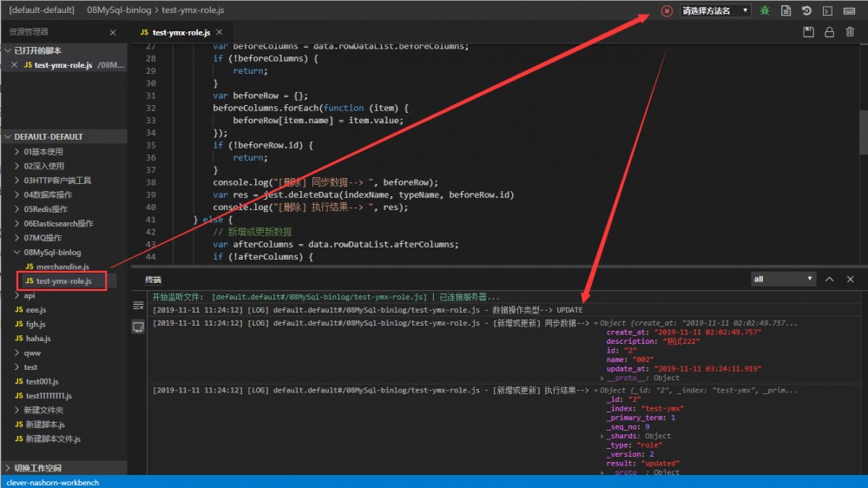Open the terminal console icon in toolbar
868x488 pixels.
click(x=827, y=10)
